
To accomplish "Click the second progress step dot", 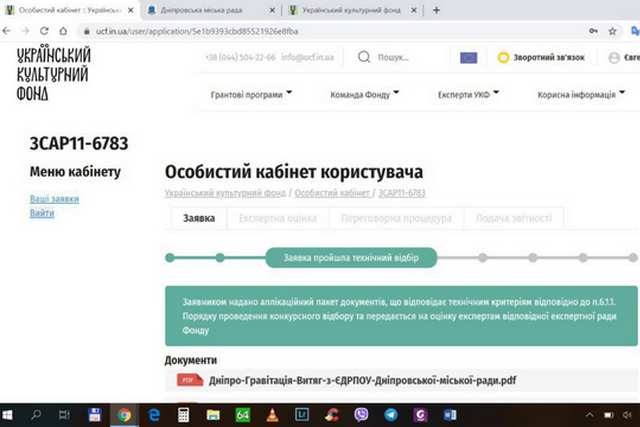I will point(220,258).
